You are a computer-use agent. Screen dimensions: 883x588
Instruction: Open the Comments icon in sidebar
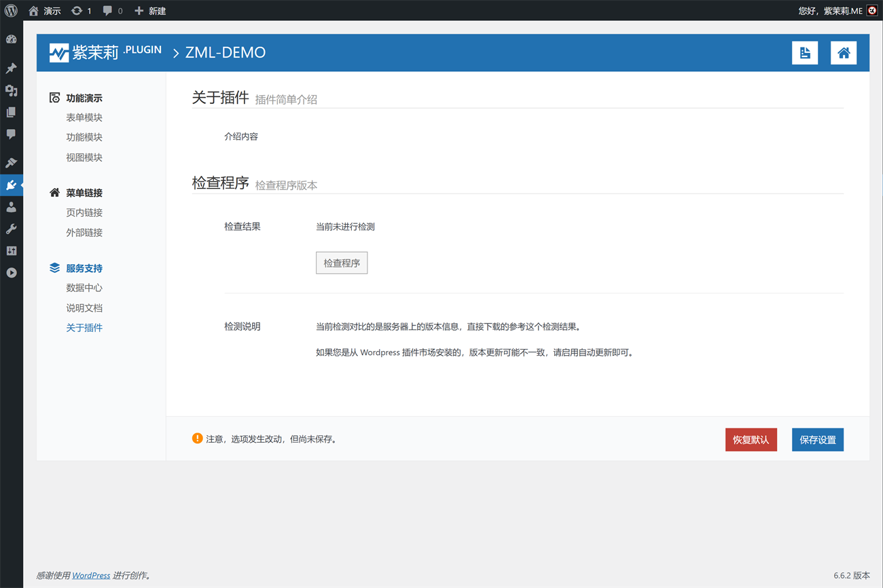tap(11, 134)
